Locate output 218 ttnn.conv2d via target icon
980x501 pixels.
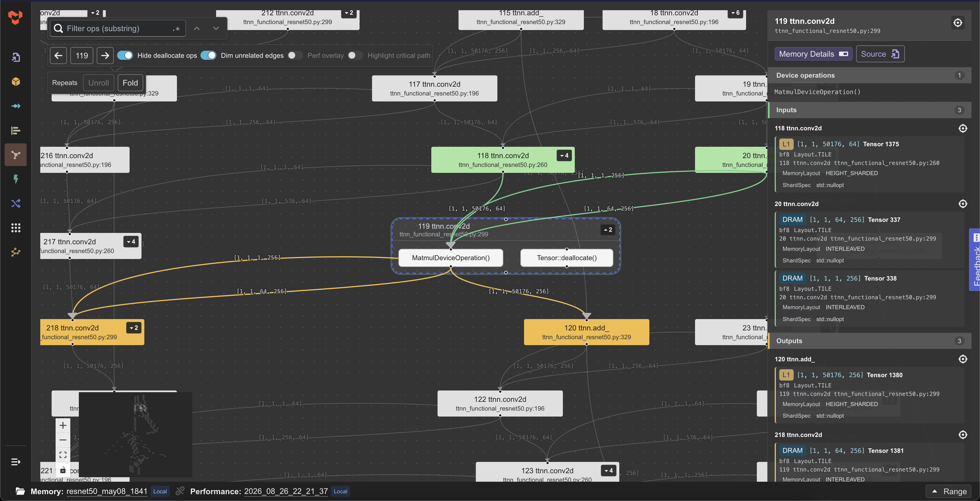click(x=962, y=434)
